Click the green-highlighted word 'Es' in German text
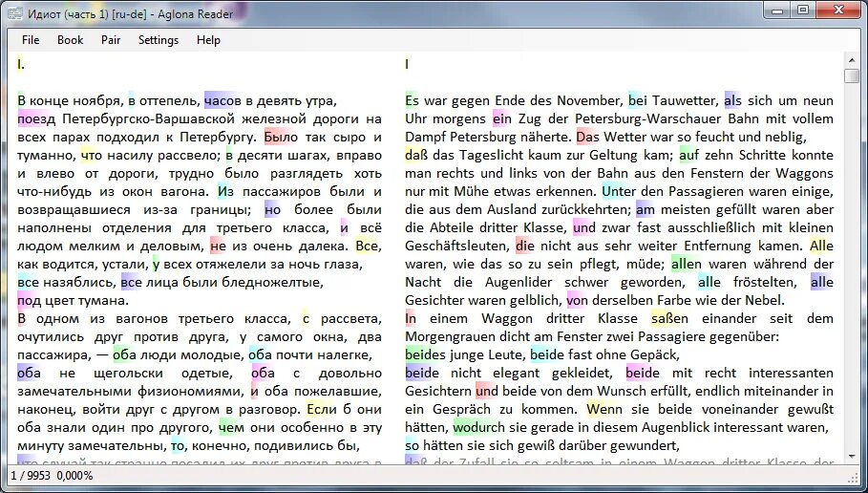This screenshot has height=493, width=868. point(413,101)
